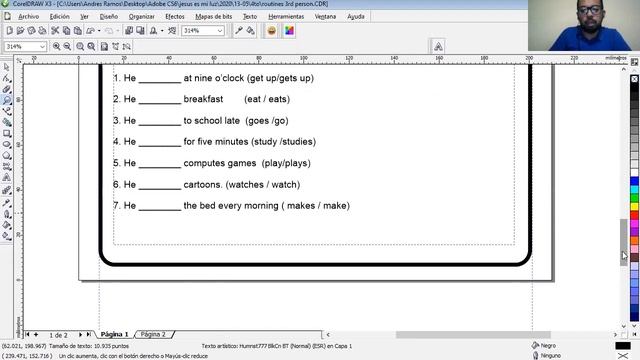Screen dimensions: 640x360
Task: Open the Herramientas menu
Action: 286,16
